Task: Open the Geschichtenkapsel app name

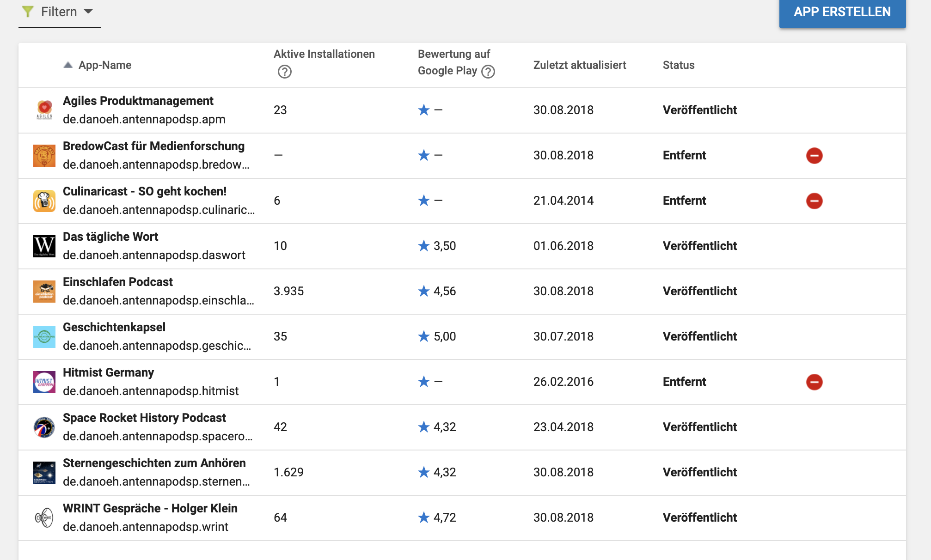Action: coord(114,327)
